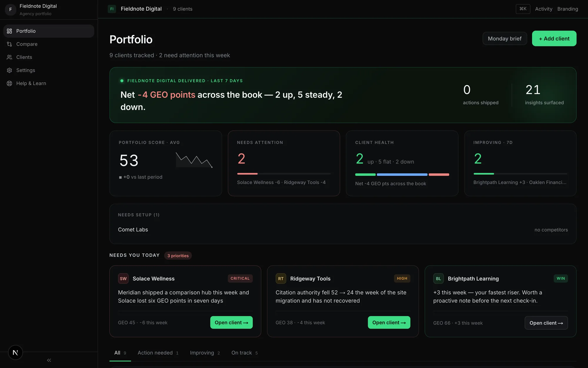Click the Portfolio score sparkline chart

click(194, 160)
